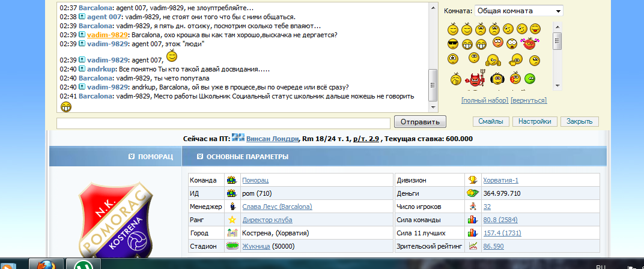Click the trophy icon beside Дивизион
Viewport: 644px width, 269px height.
point(472,180)
